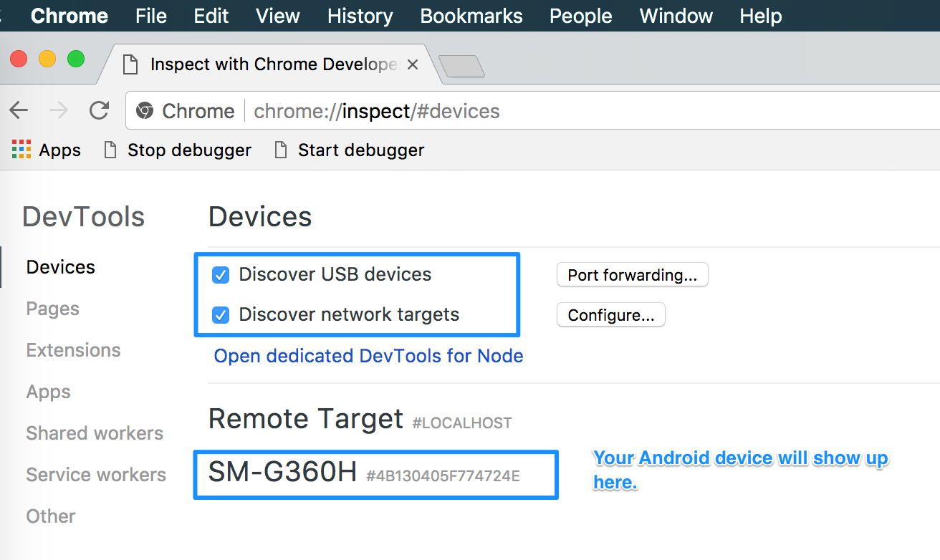Click the forward navigation arrow
Viewport: 940px width, 560px height.
(59, 110)
